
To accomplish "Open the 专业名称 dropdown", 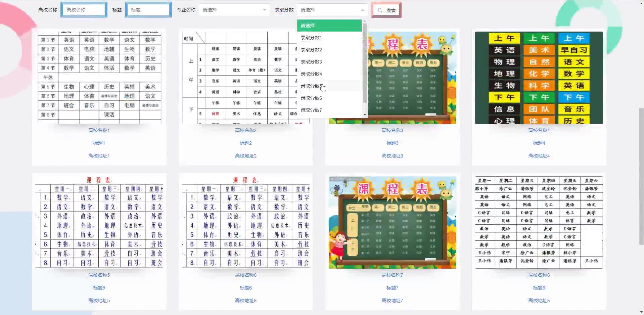I will tap(234, 10).
